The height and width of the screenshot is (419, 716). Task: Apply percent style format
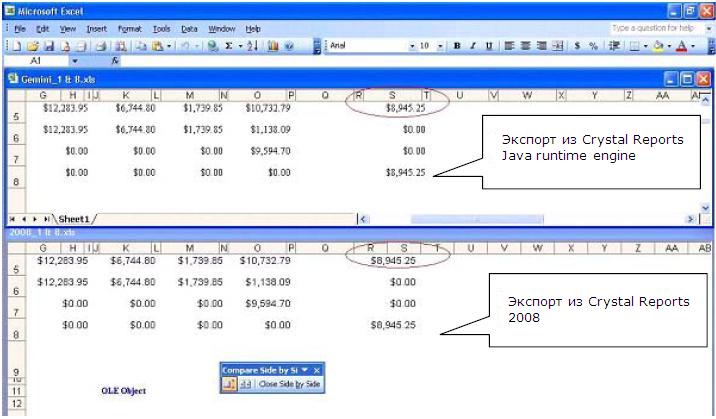pyautogui.click(x=593, y=46)
